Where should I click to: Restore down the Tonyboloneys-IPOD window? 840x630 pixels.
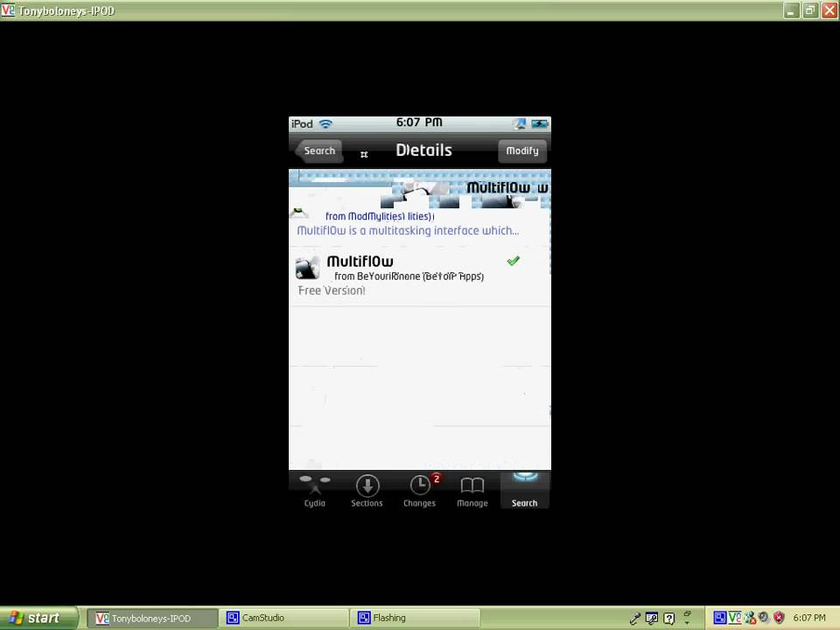click(810, 10)
